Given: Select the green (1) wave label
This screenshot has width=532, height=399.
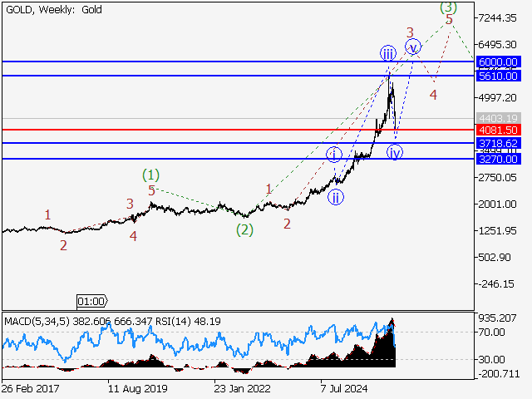Looking at the screenshot, I should click(x=150, y=175).
